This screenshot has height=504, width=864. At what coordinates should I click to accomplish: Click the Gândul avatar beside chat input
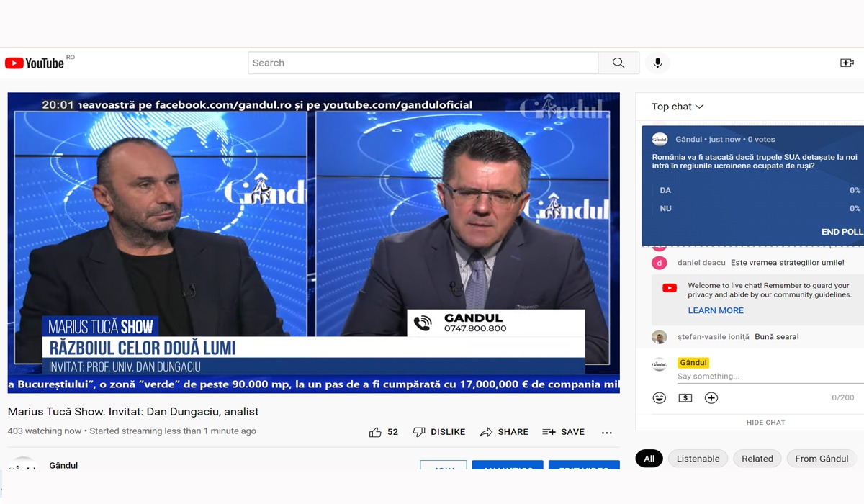click(x=659, y=364)
